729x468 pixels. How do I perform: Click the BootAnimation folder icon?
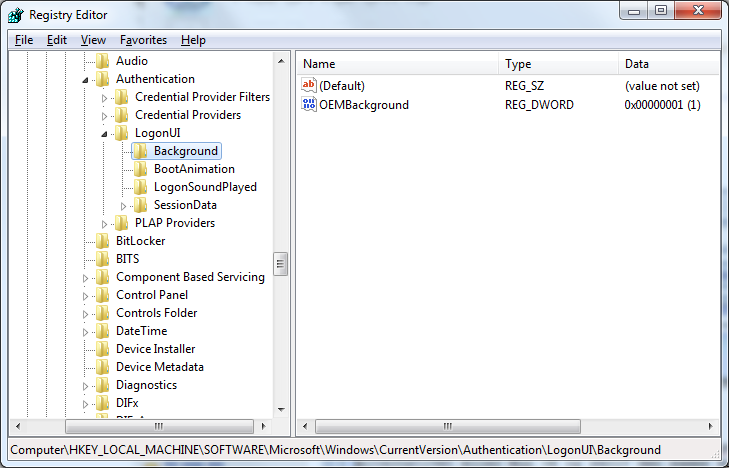coord(140,169)
